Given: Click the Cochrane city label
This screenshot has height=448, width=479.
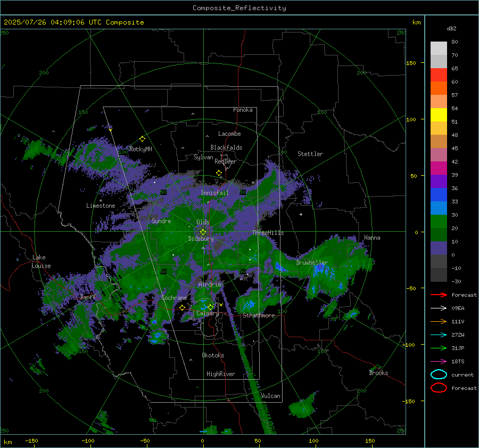Looking at the screenshot, I should [x=174, y=298].
